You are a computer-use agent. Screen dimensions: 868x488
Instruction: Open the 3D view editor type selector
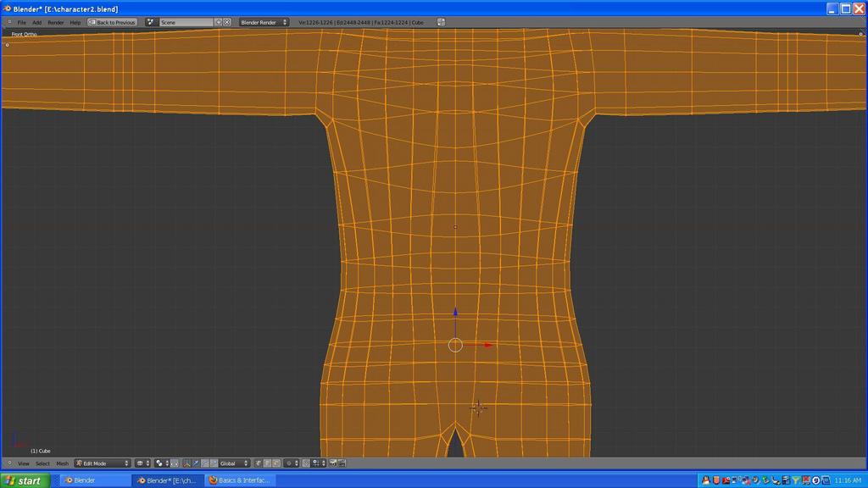click(x=9, y=463)
